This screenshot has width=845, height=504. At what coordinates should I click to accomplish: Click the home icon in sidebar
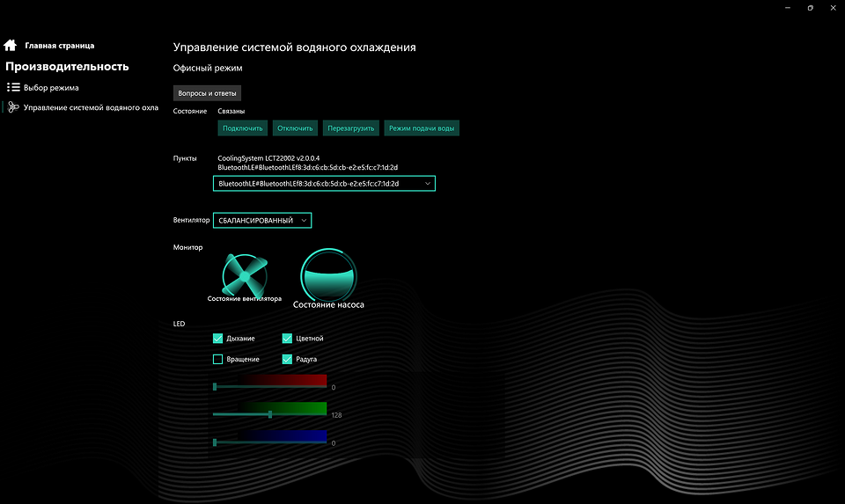(x=11, y=46)
